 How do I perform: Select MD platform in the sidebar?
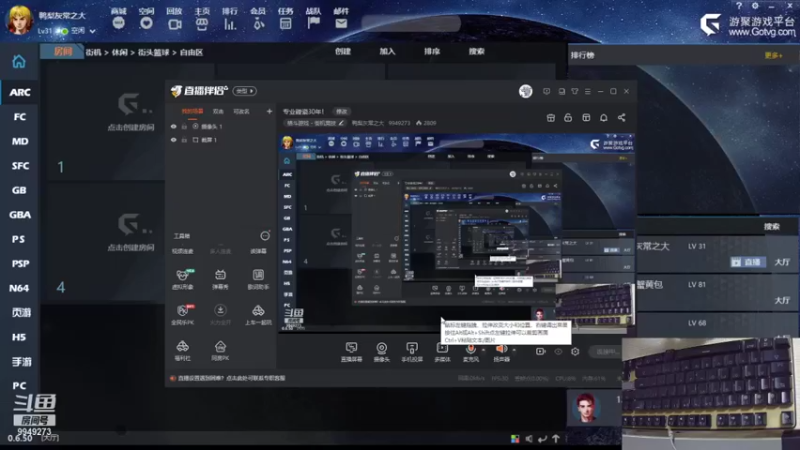point(19,141)
